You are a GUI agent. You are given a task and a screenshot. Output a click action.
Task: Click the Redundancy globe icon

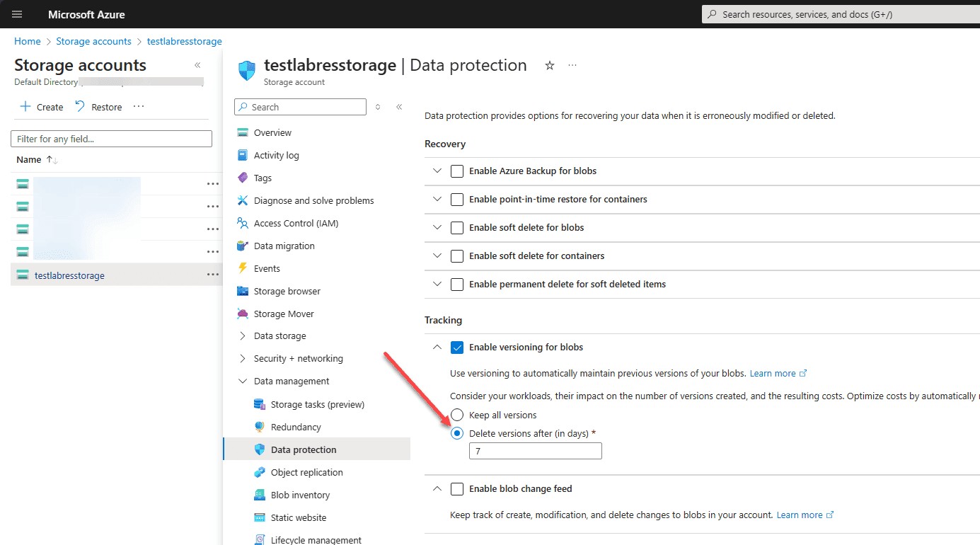pos(259,427)
